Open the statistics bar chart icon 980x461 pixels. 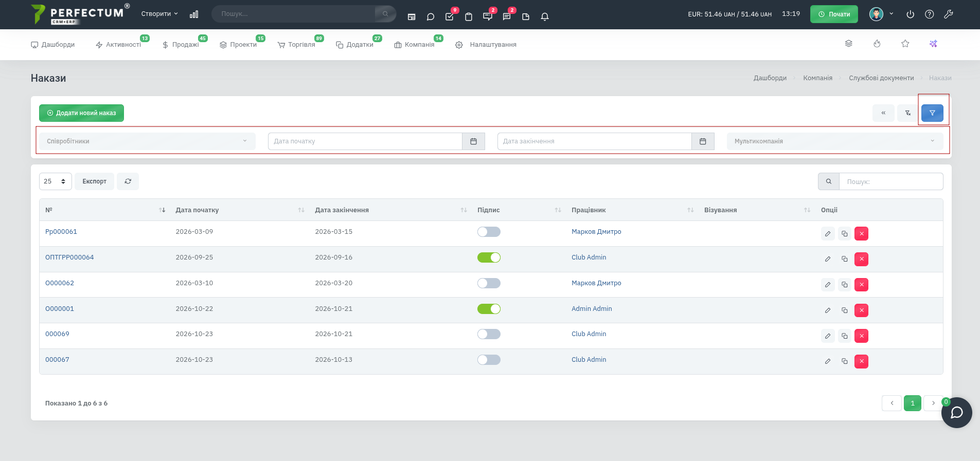194,14
